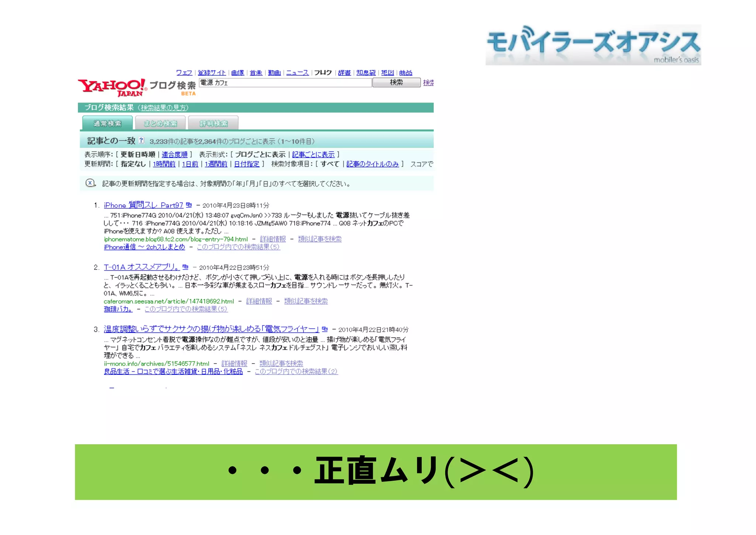Open the ウェブ search category

coord(184,73)
